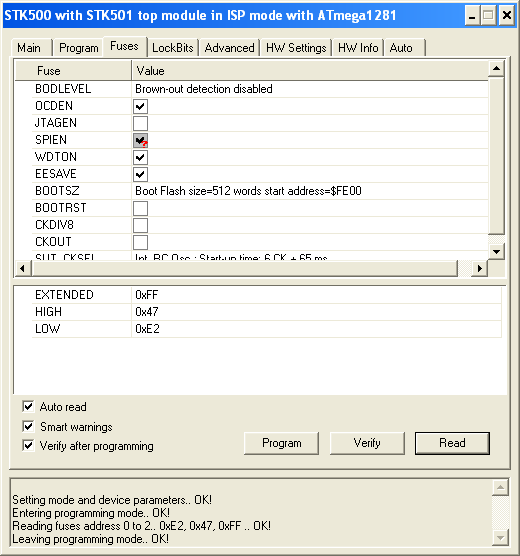The image size is (520, 556).
Task: Toggle the Auto read checkbox
Action: 28,406
